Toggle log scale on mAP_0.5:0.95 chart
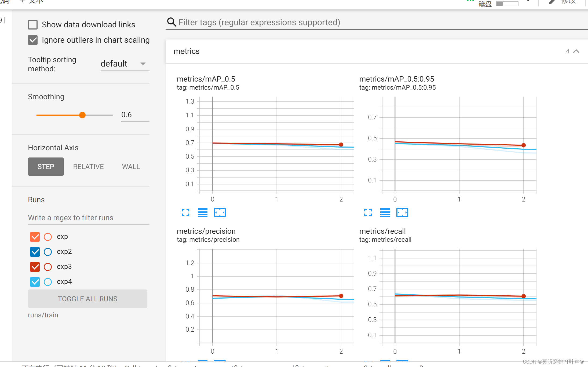 coord(385,212)
